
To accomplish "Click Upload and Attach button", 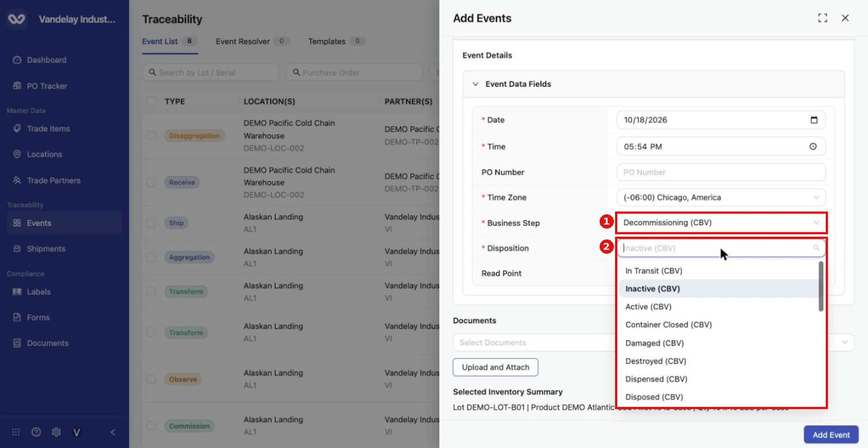I will (x=495, y=367).
